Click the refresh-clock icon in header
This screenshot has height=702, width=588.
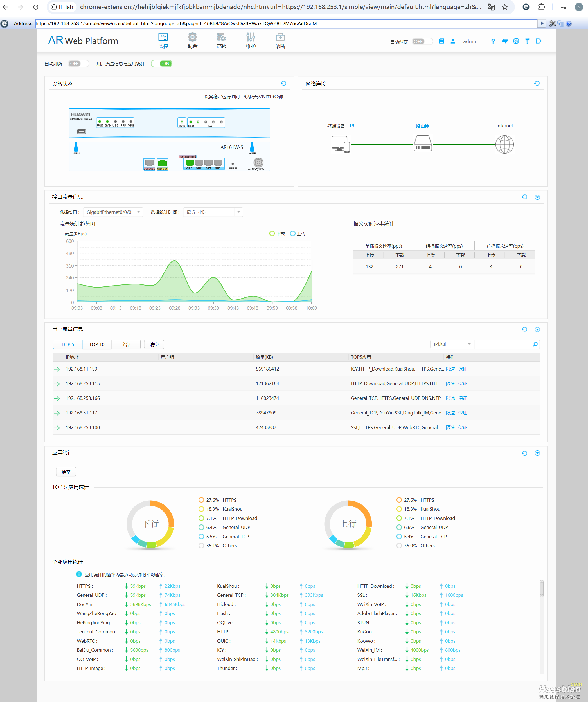(x=516, y=41)
